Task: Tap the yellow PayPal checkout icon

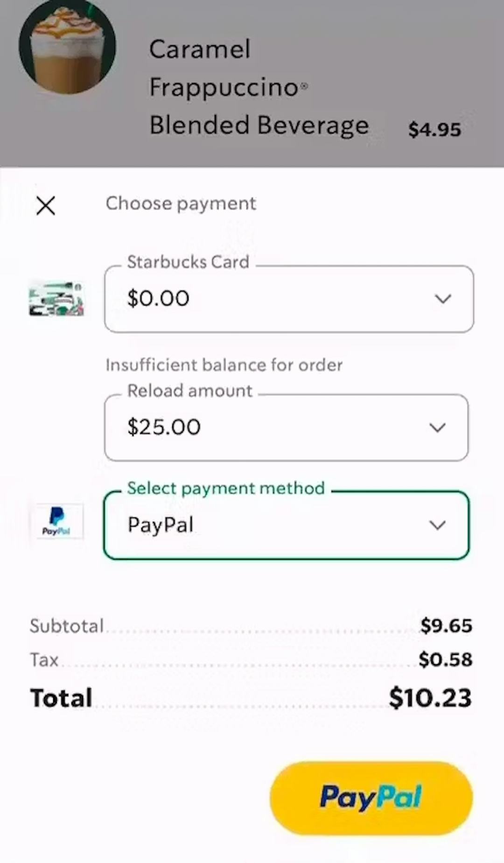Action: (x=370, y=799)
